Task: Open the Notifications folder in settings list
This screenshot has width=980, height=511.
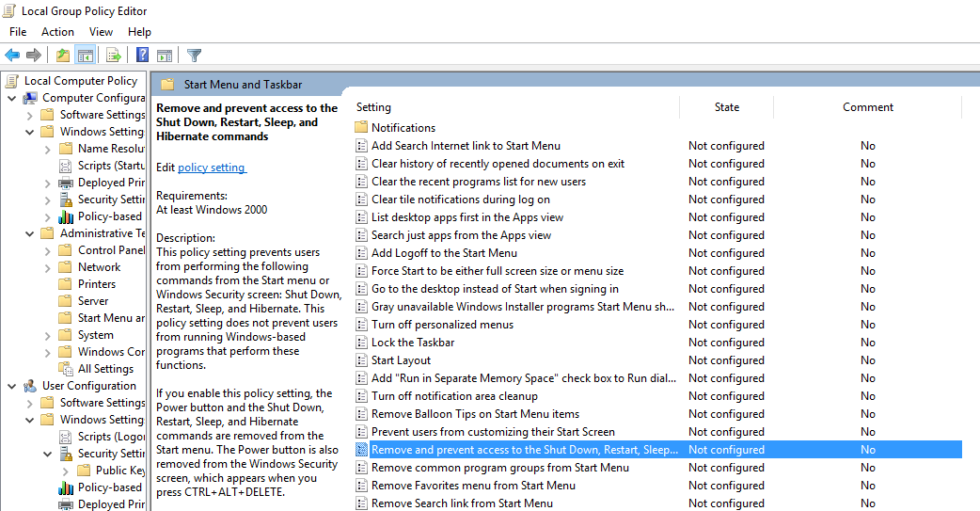Action: coord(403,128)
